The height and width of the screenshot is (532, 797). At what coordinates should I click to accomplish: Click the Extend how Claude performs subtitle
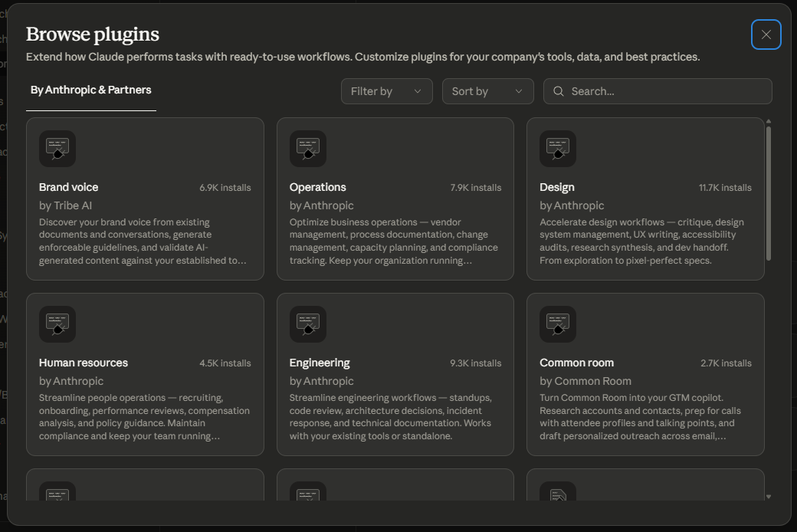coord(363,57)
